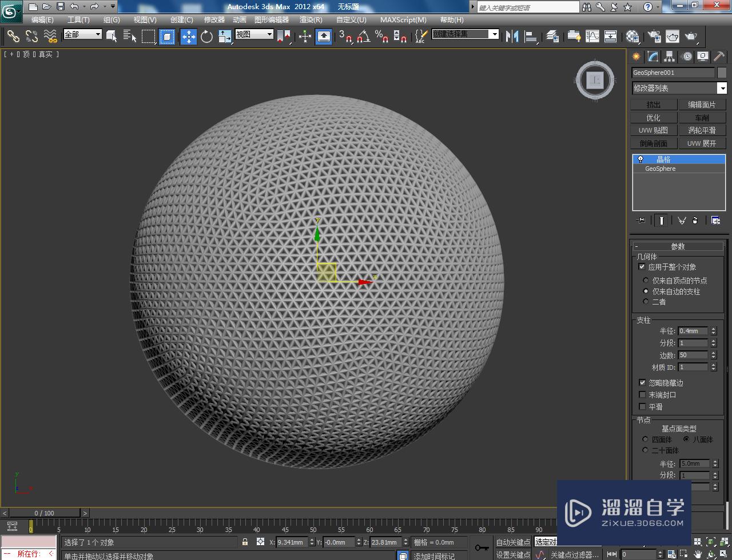Open the Schematic View icon
Screen dimensions: 732x560
click(x=610, y=37)
